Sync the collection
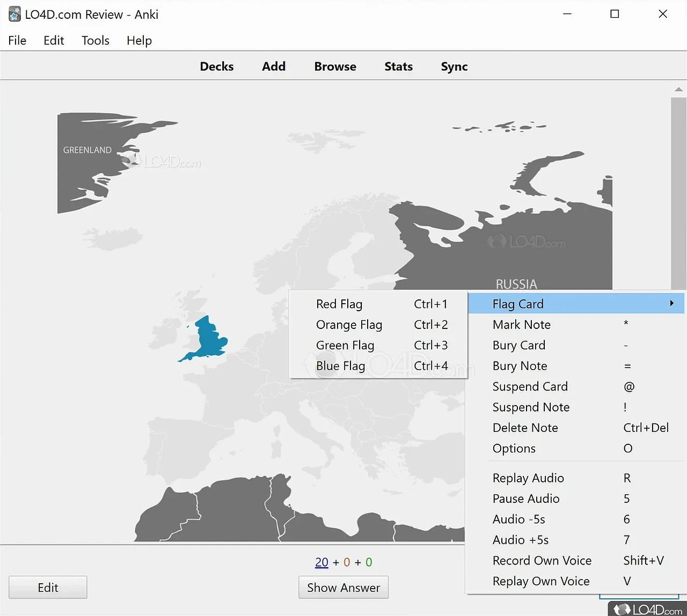The height and width of the screenshot is (616, 687). pos(454,67)
